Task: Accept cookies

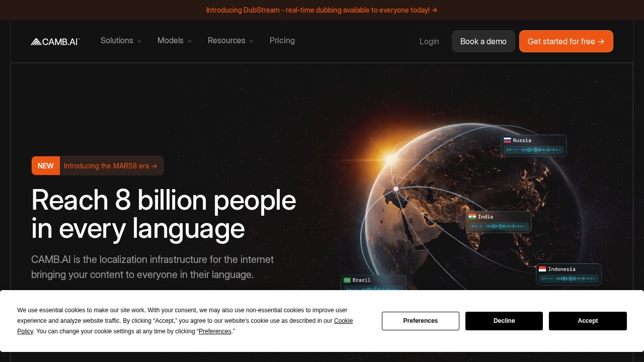Action: 588,321
